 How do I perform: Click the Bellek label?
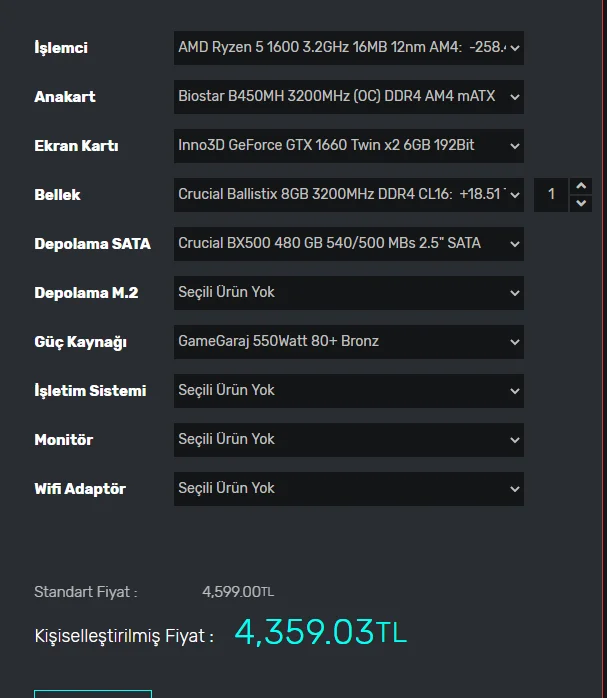click(57, 195)
